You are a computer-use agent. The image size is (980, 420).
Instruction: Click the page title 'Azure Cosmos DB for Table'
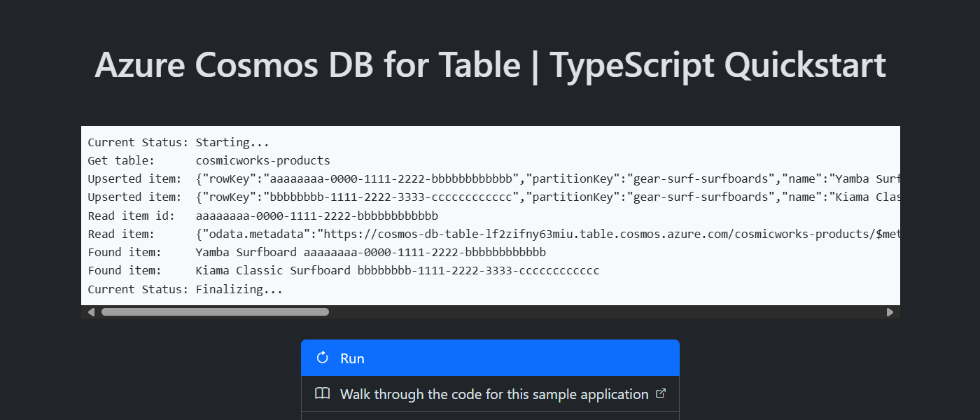(x=490, y=64)
